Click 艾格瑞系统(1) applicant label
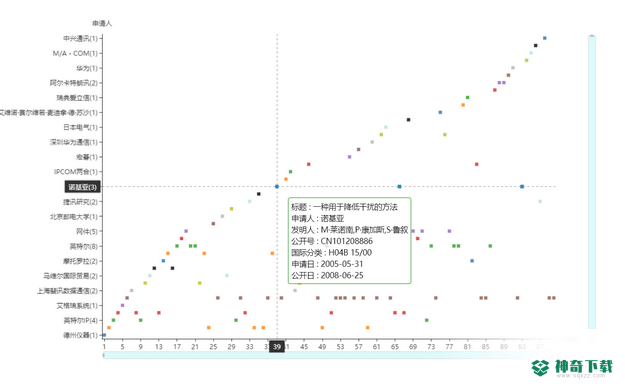The image size is (625, 391). [77, 306]
